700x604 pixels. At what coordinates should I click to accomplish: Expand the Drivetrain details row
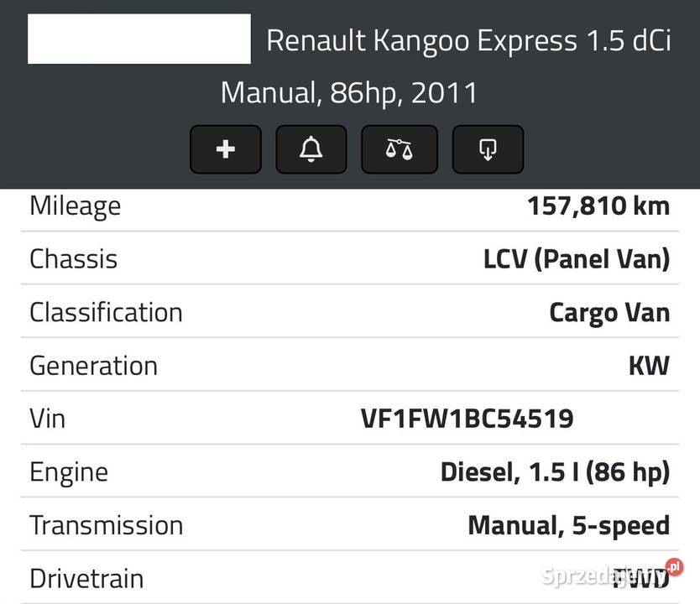(350, 578)
